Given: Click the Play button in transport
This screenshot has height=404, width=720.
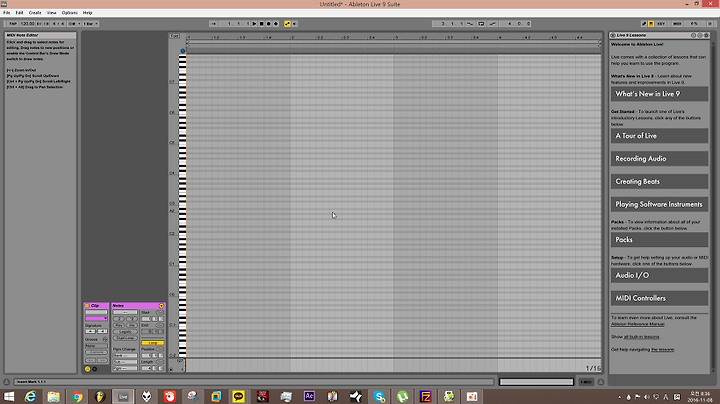Looking at the screenshot, I should (x=254, y=24).
